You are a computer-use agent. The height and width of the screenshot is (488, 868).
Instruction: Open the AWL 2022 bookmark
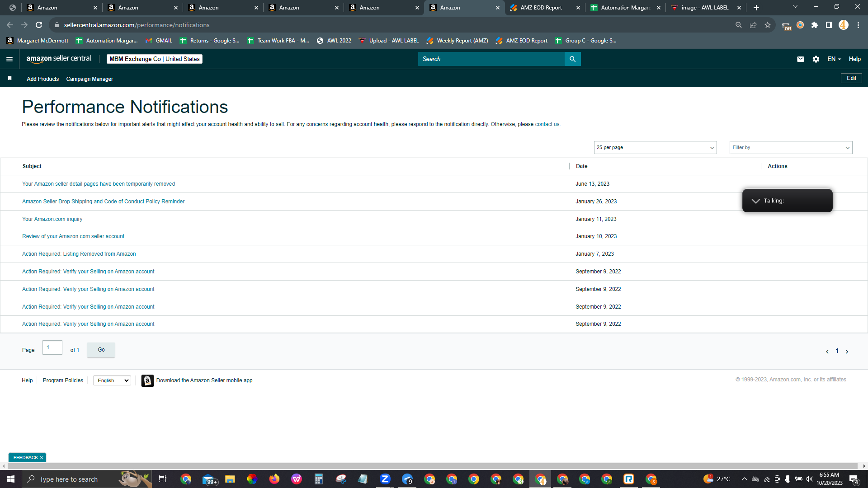pyautogui.click(x=334, y=41)
